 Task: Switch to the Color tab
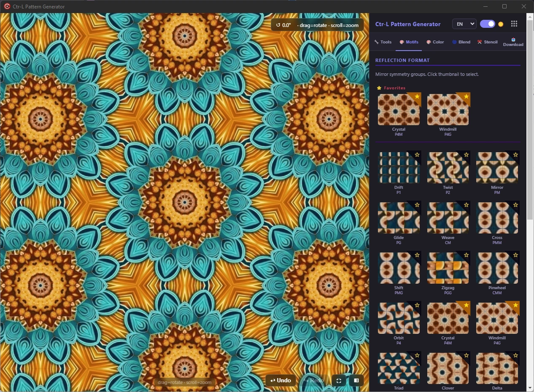(435, 42)
